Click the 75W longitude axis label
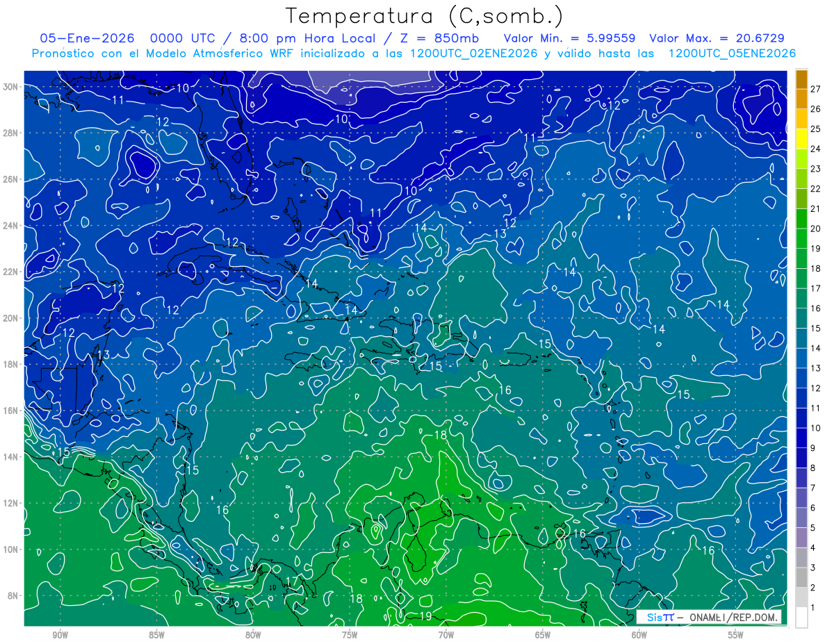Image resolution: width=834 pixels, height=644 pixels. click(x=350, y=635)
